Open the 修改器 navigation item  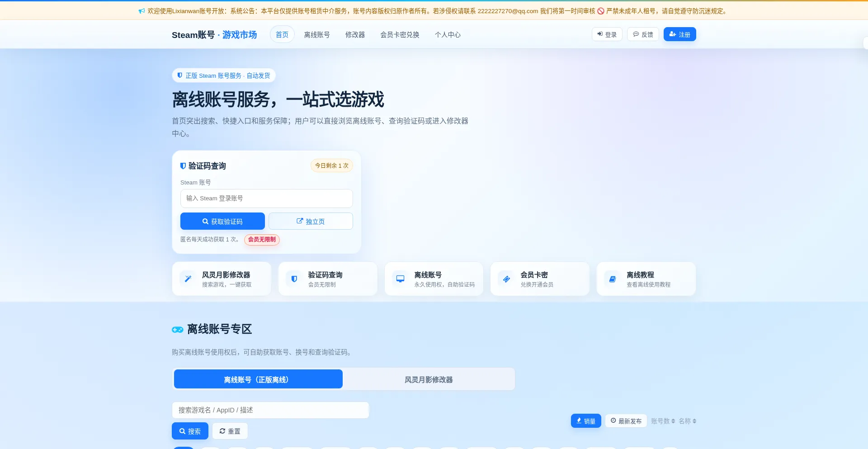click(x=355, y=34)
